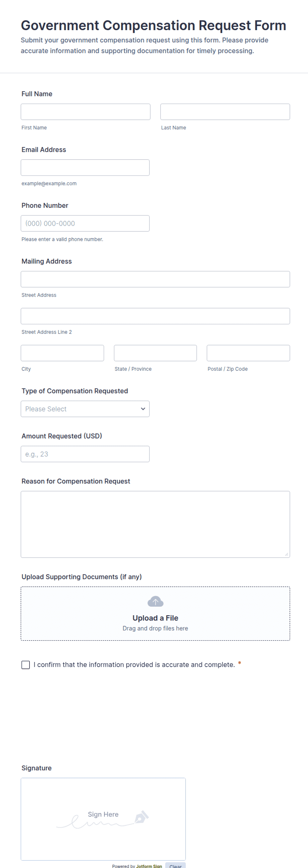This screenshot has height=868, width=308.
Task: Open the Jotform Sign link
Action: pos(149,866)
